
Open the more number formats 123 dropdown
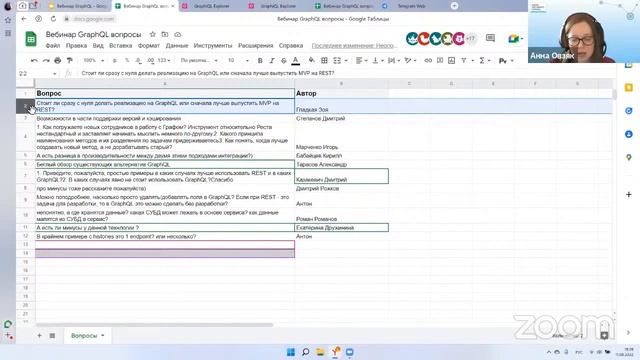(164, 60)
